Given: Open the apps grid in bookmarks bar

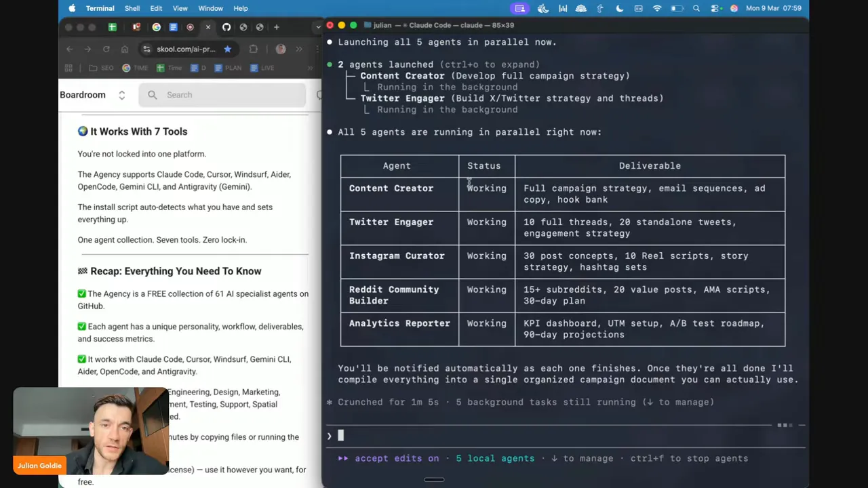Looking at the screenshot, I should click(68, 68).
